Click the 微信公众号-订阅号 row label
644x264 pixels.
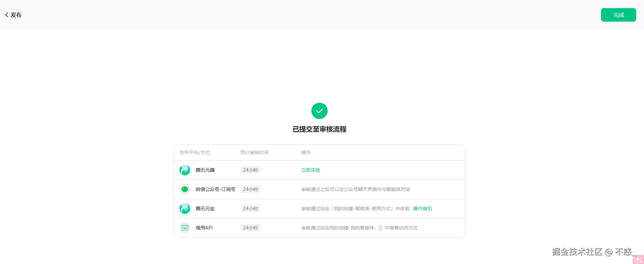click(x=215, y=189)
